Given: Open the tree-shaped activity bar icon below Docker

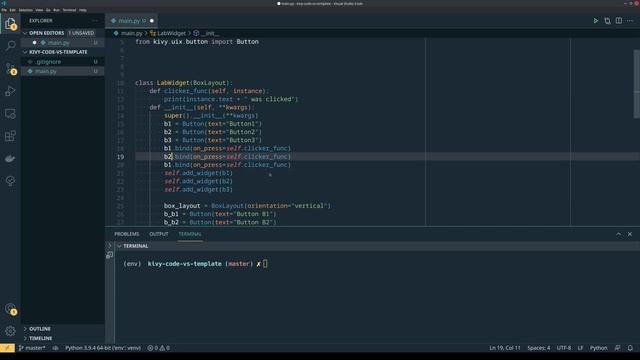Looking at the screenshot, I should (10, 181).
